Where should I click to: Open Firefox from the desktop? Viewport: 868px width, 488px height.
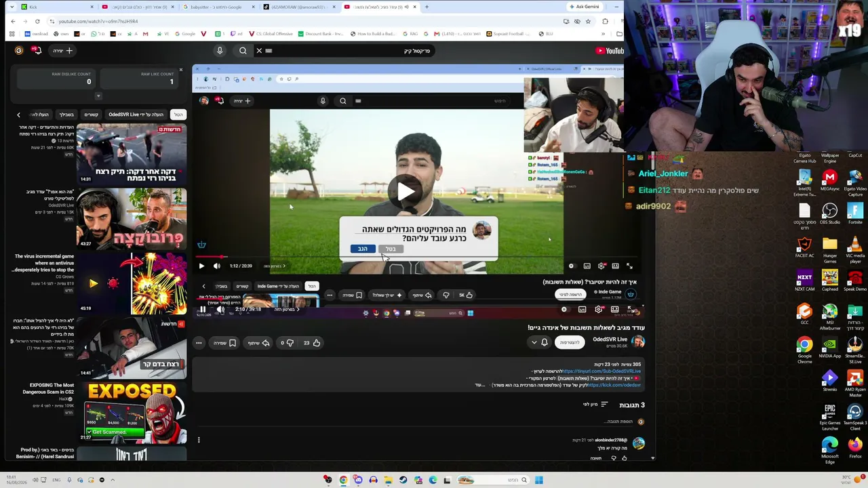pyautogui.click(x=855, y=447)
